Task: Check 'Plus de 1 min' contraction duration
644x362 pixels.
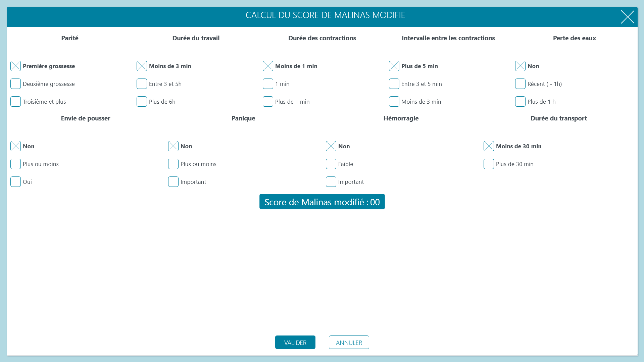Action: [268, 102]
